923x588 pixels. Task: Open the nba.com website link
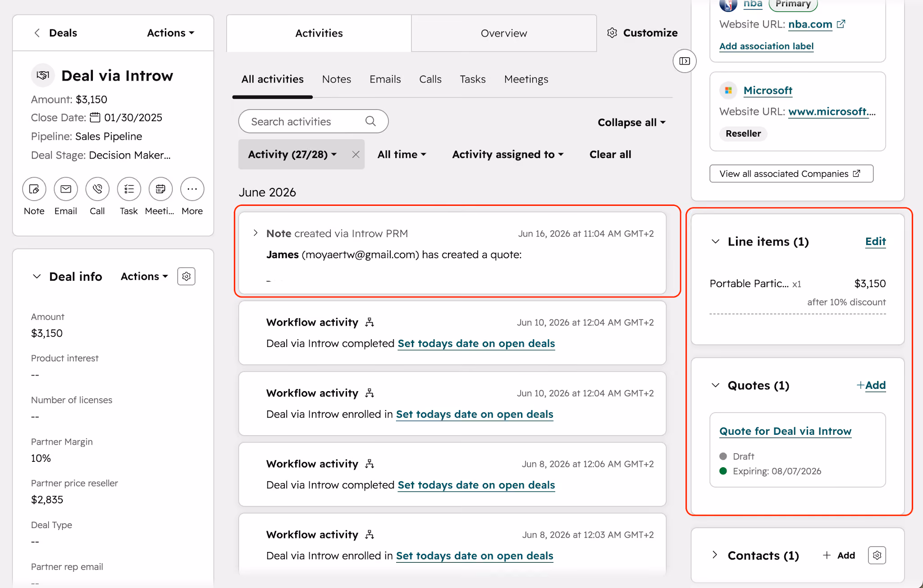[x=810, y=24]
